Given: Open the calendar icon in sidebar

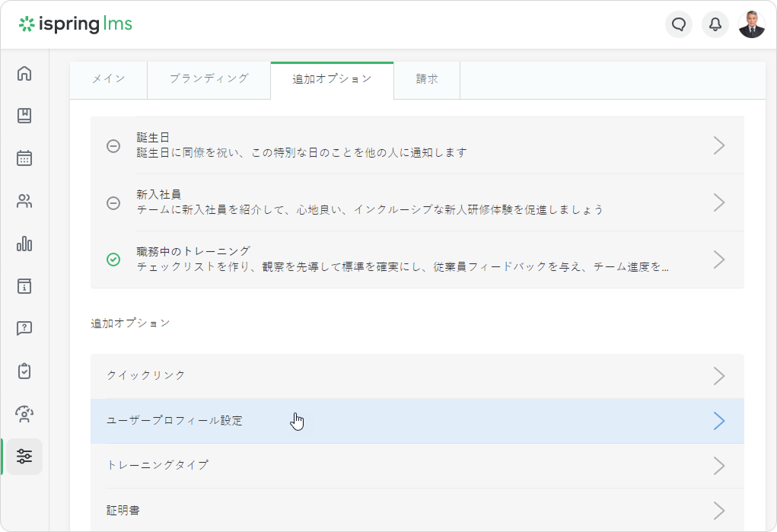Looking at the screenshot, I should coord(24,158).
